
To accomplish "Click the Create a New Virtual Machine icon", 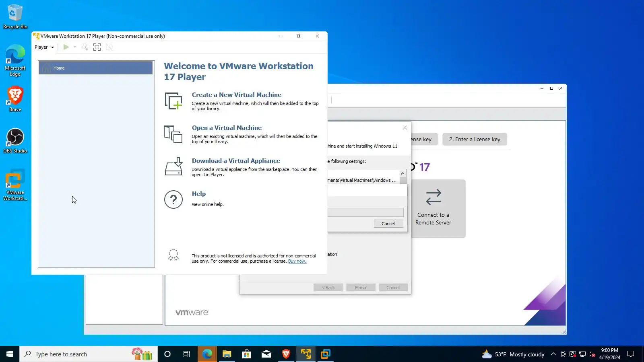I will (x=173, y=101).
